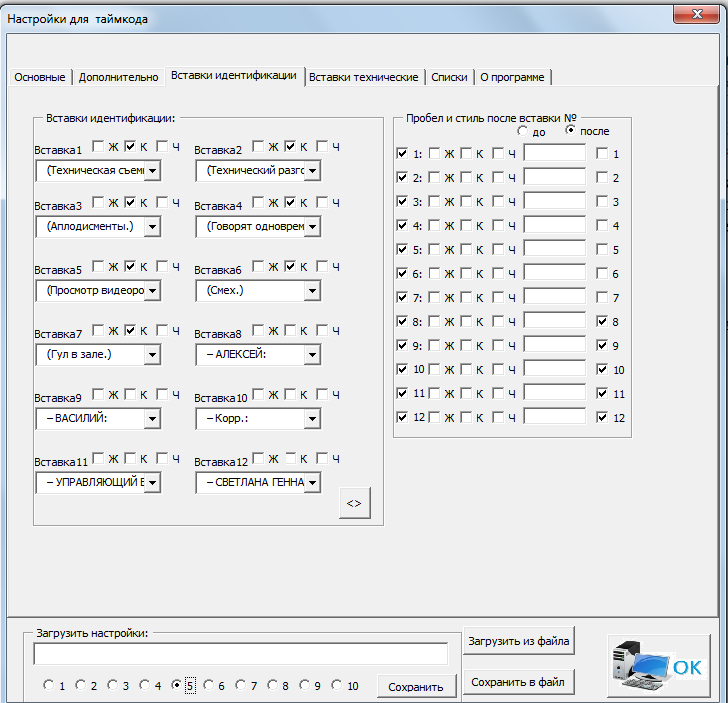
Task: Click the Загрузить из файла button
Action: 519,641
